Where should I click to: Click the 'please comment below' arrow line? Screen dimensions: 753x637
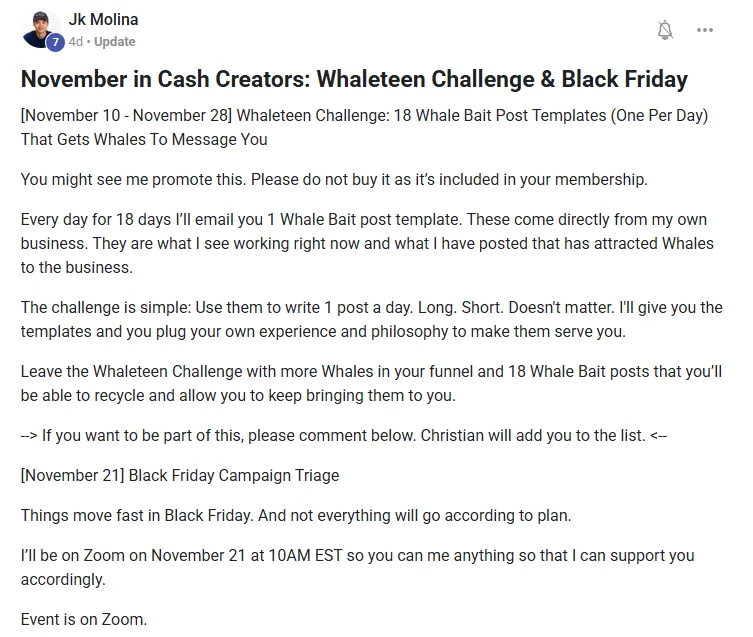point(344,435)
